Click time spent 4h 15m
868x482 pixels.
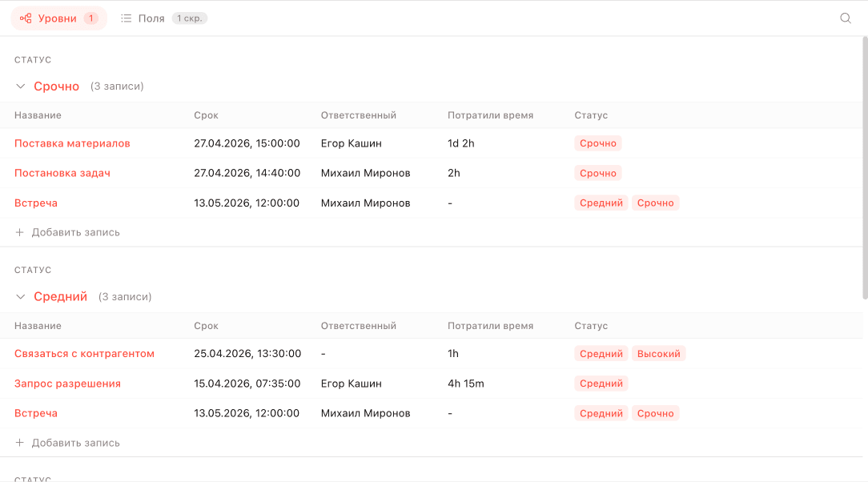click(x=465, y=384)
